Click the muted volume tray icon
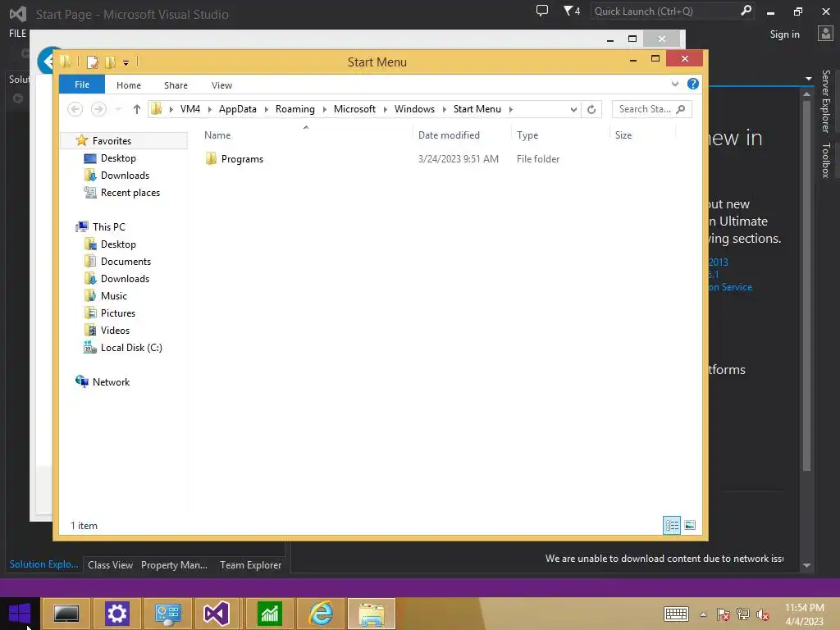 click(x=763, y=614)
